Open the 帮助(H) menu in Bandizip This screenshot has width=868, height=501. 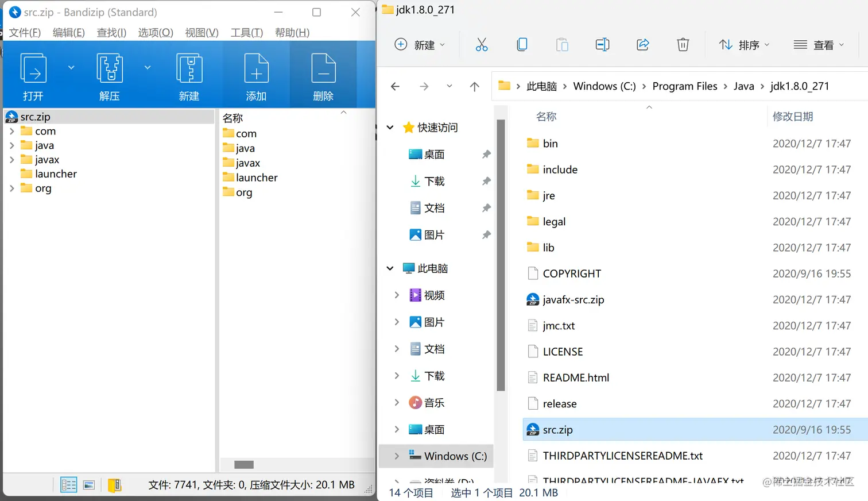pos(292,32)
